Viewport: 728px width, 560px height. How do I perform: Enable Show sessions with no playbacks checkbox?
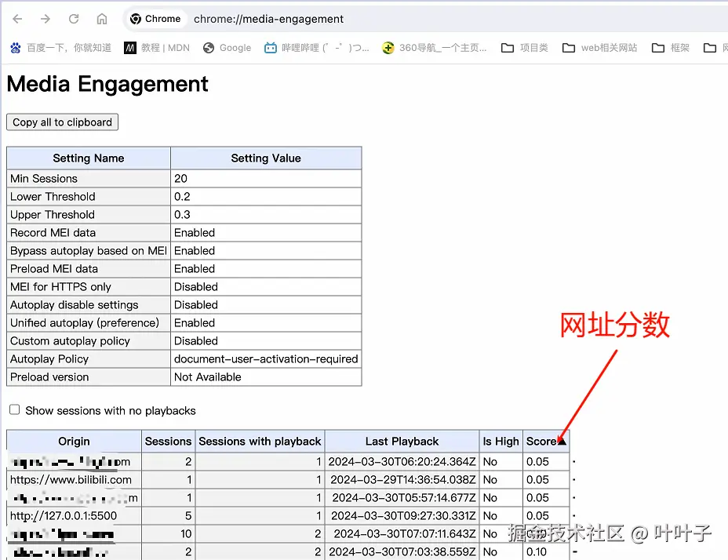(x=15, y=409)
